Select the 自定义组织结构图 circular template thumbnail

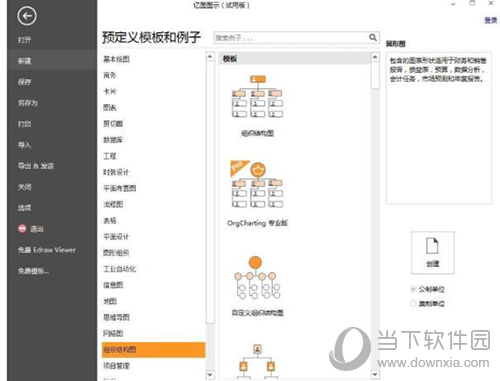pyautogui.click(x=257, y=277)
